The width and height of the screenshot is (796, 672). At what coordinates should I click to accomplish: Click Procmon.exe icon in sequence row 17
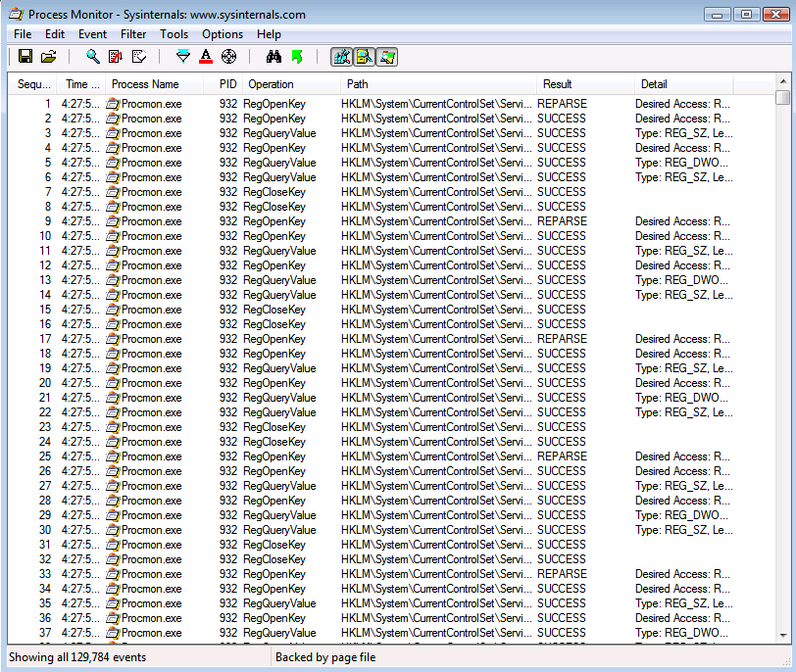113,339
